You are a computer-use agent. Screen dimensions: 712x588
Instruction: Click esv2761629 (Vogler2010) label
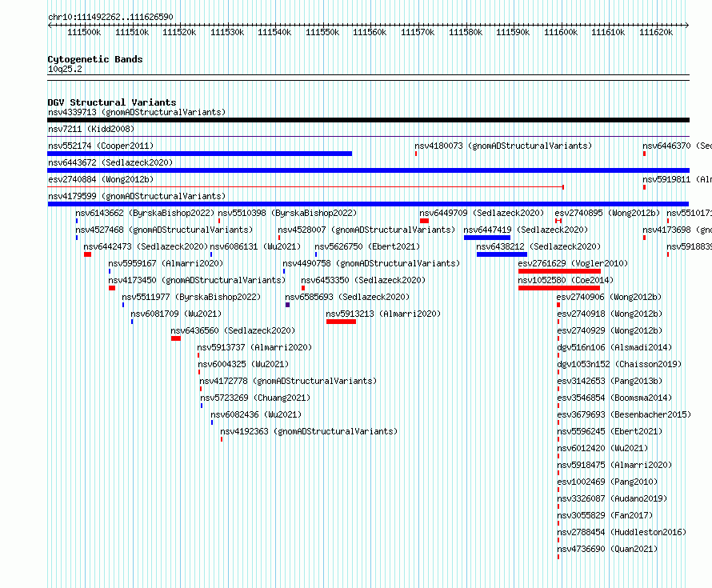[573, 263]
